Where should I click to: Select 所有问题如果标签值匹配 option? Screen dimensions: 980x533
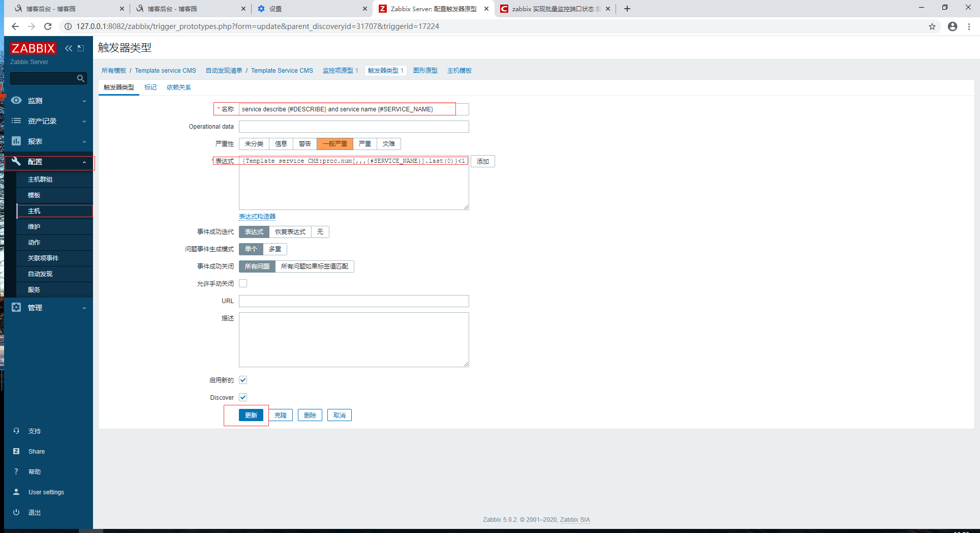[315, 266]
